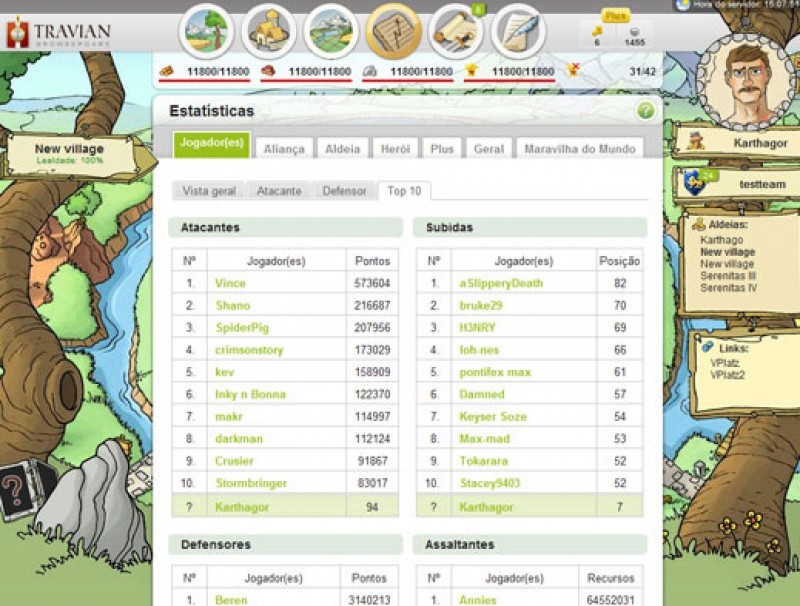Open player pontifex max's profile
Screen dimensions: 800x606
click(495, 372)
